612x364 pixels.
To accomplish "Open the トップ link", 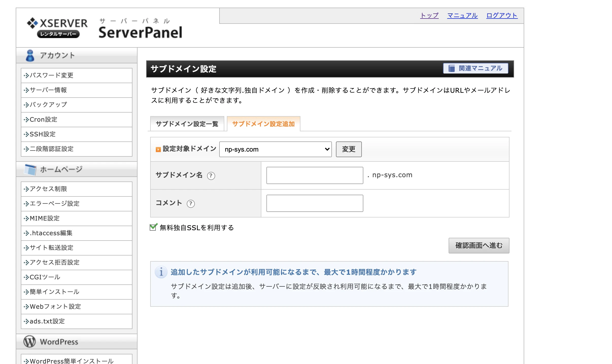I will pos(429,16).
